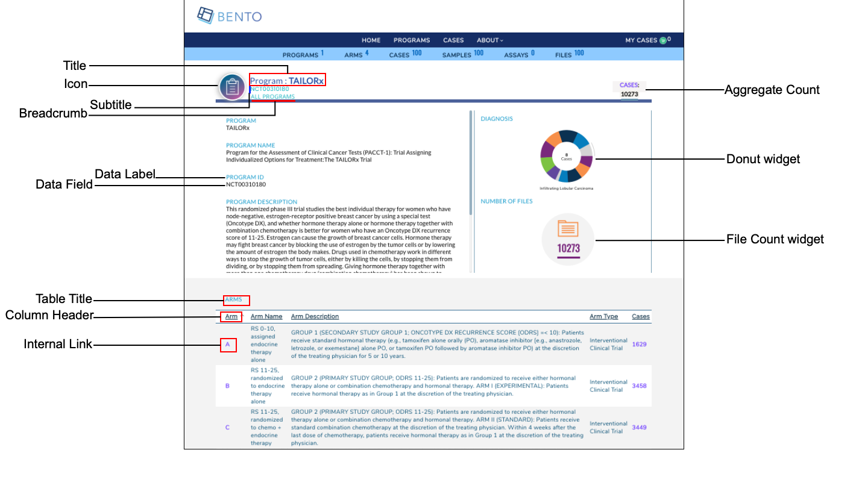868x488 pixels.
Task: Click the NUMBER OF FILES heading
Action: coord(506,201)
